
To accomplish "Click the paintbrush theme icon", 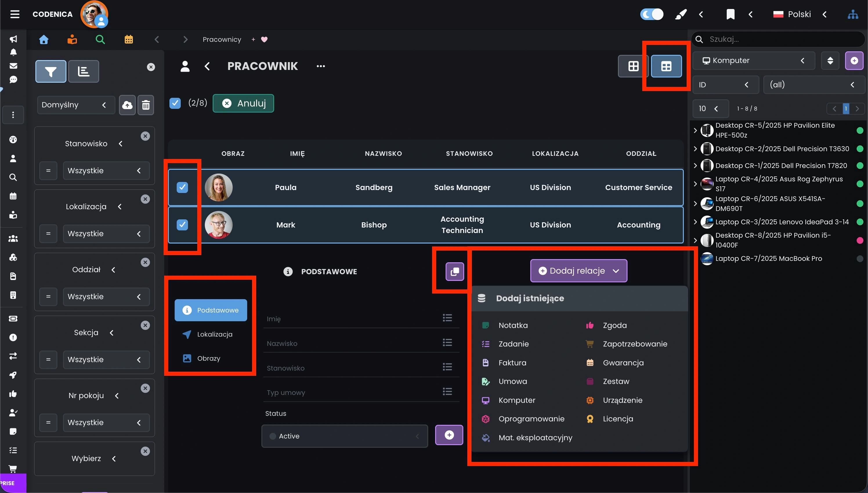I will click(681, 14).
